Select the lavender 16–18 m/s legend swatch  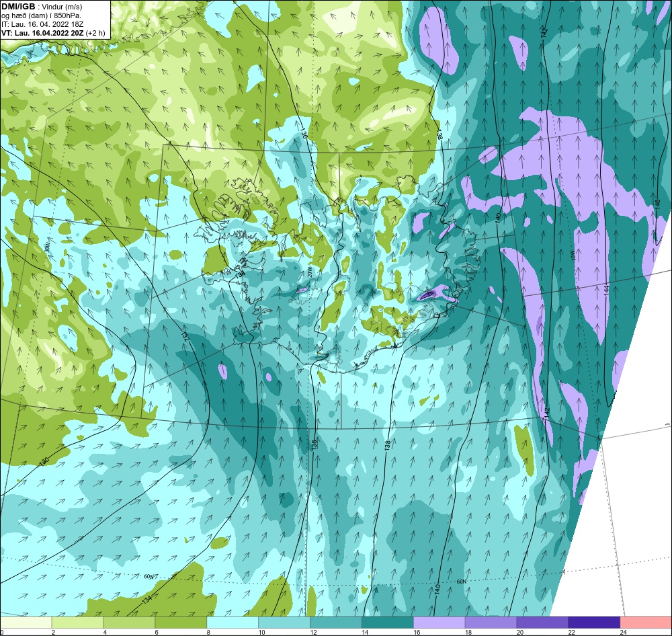[439, 622]
